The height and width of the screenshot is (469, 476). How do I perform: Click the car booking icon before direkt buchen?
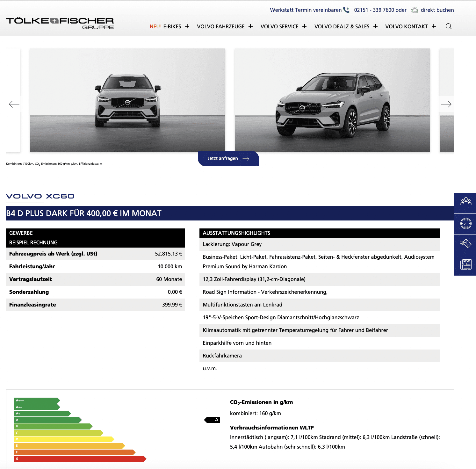(x=415, y=10)
